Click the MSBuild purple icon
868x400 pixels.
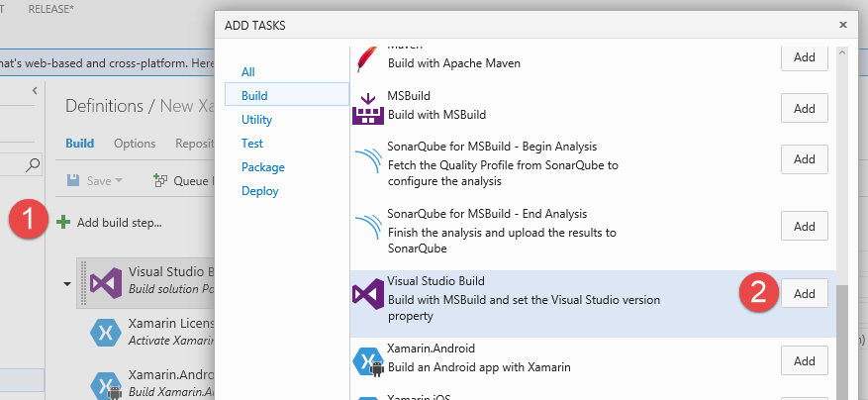(x=367, y=109)
